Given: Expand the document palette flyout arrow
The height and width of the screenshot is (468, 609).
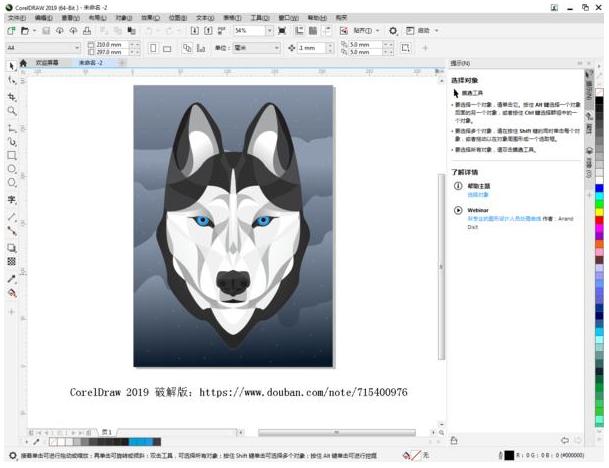Looking at the screenshot, I should (26, 442).
